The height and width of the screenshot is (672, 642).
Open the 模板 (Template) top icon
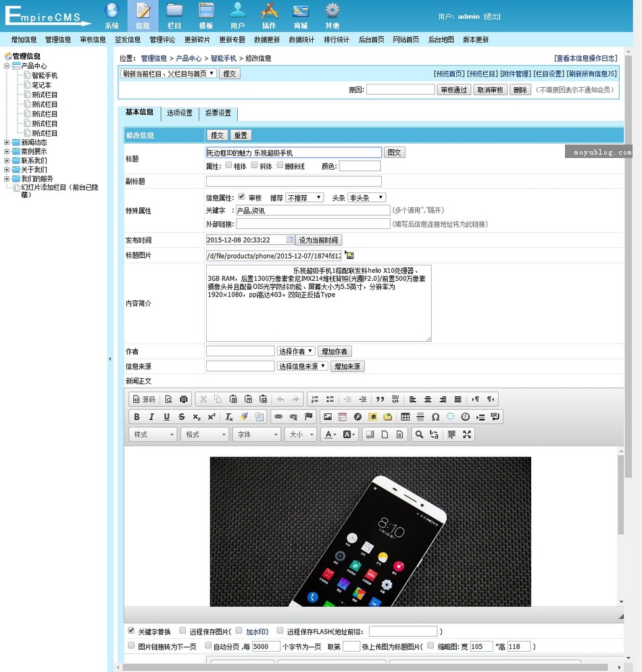(206, 16)
